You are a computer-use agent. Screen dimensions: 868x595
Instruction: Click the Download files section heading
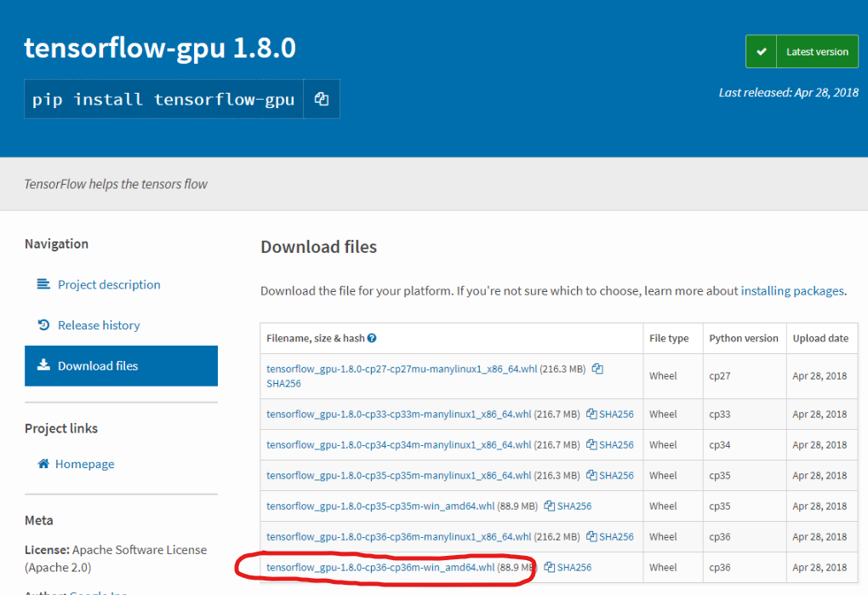(319, 247)
